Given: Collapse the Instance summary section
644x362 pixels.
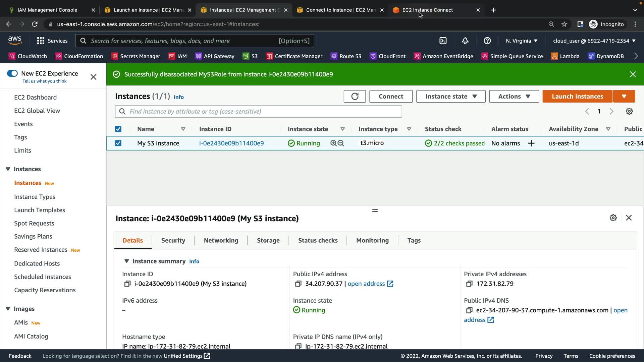Looking at the screenshot, I should pos(126,261).
